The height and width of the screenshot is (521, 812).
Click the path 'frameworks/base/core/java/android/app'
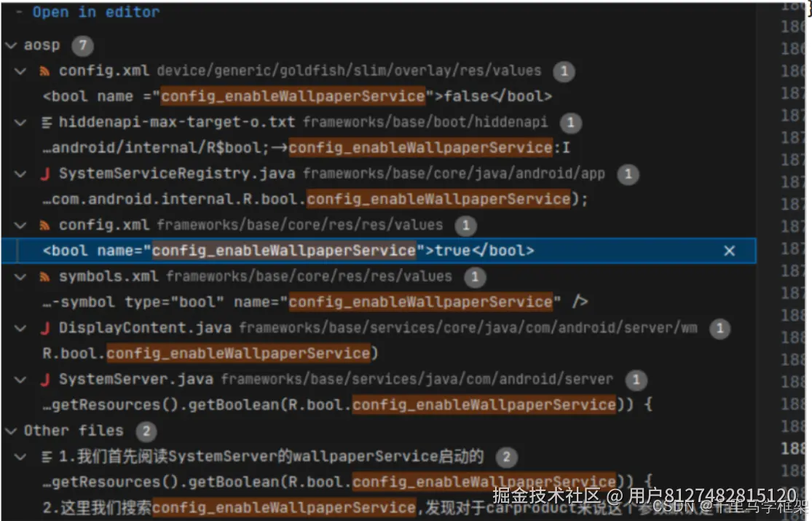454,173
